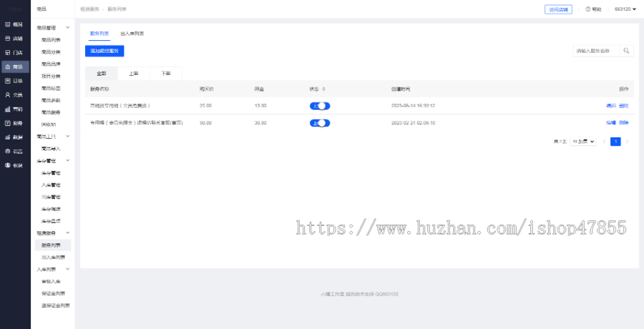
Task: Open 商品列表 in the side menu
Action: (51, 40)
